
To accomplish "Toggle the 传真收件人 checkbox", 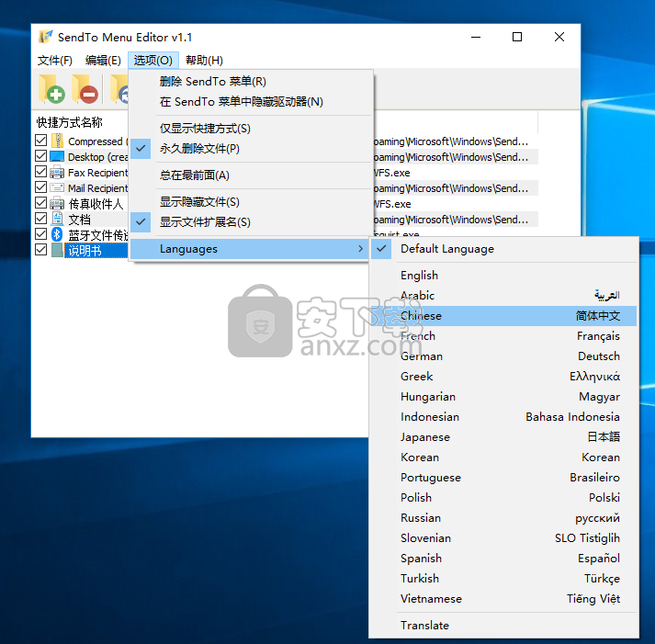I will pos(41,202).
